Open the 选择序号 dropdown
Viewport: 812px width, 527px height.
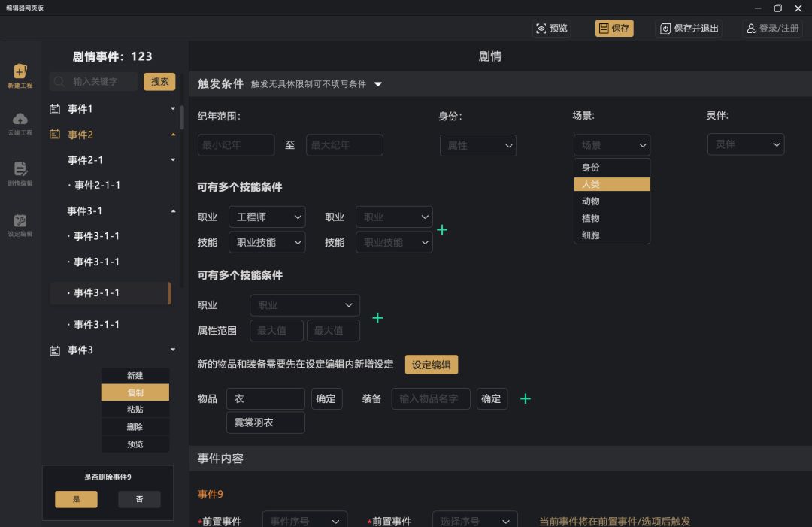[475, 519]
